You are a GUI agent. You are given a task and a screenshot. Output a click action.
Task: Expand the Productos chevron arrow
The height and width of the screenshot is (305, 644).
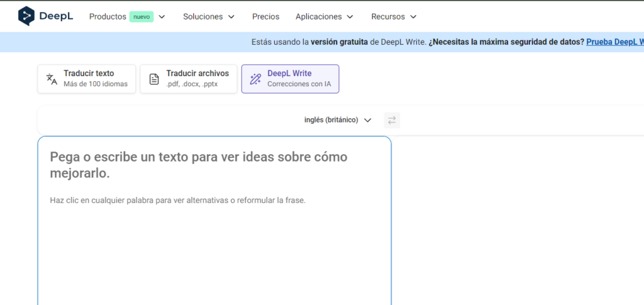pyautogui.click(x=162, y=17)
